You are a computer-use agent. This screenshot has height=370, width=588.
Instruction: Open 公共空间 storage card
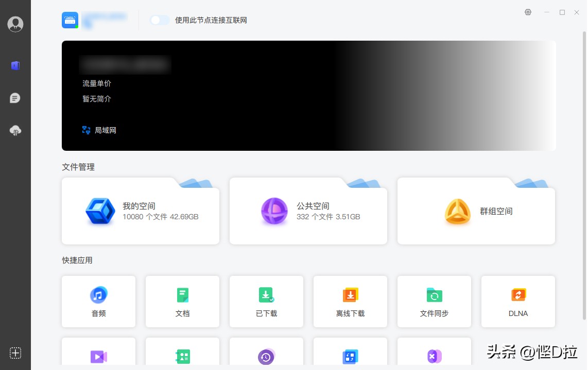(x=308, y=211)
